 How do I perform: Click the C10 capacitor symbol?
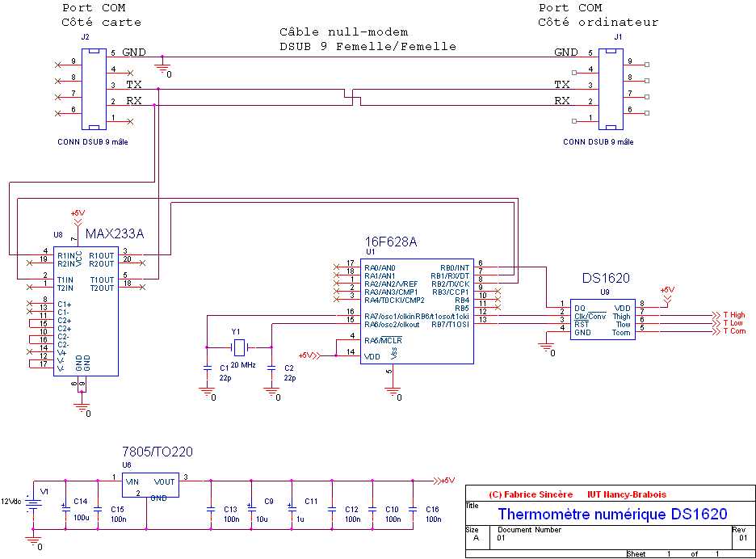[x=372, y=509]
